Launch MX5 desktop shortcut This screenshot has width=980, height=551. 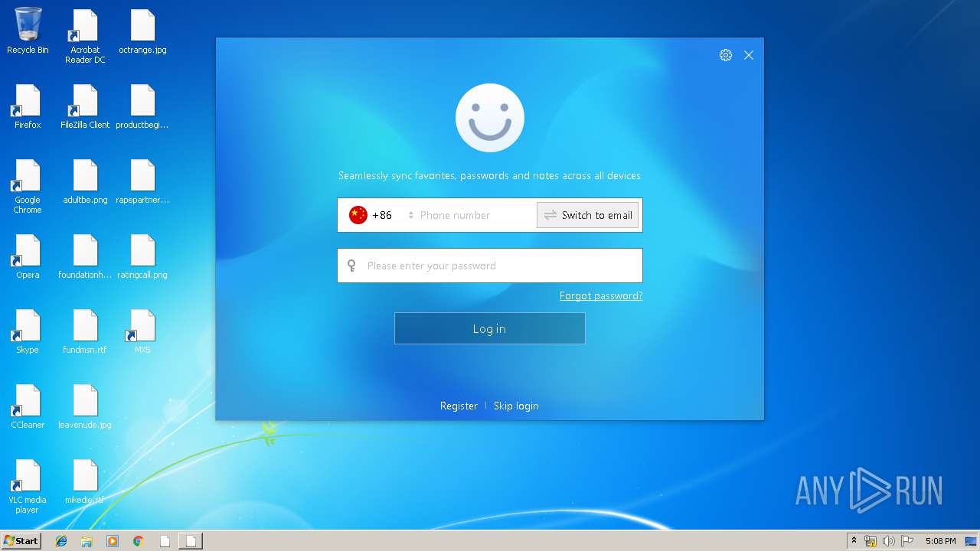(142, 331)
